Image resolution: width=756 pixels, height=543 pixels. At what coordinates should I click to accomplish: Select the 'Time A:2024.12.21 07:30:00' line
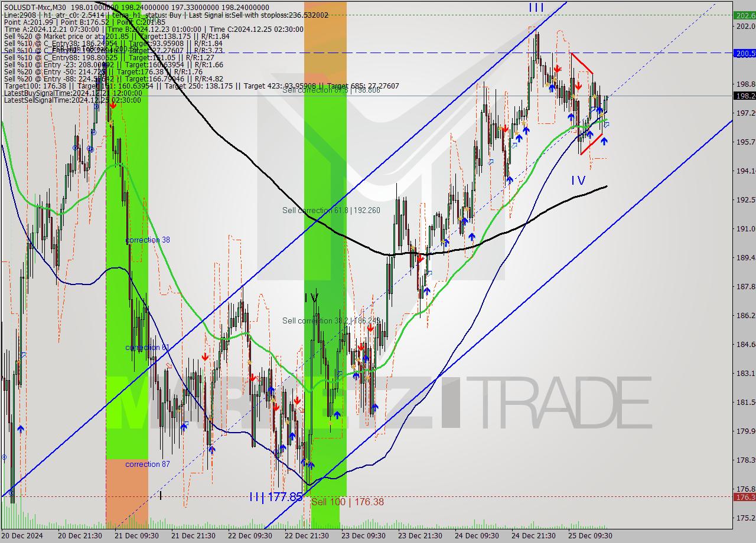pos(154,29)
